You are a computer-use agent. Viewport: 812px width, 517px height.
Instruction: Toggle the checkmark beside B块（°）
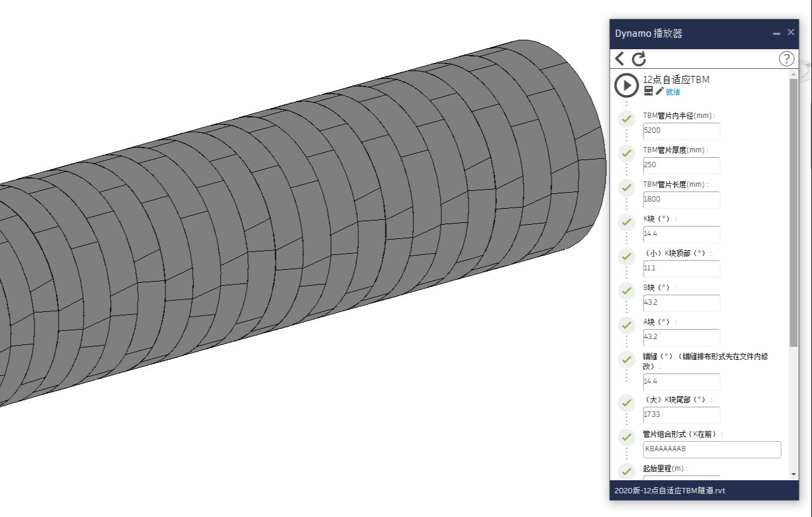pyautogui.click(x=626, y=291)
